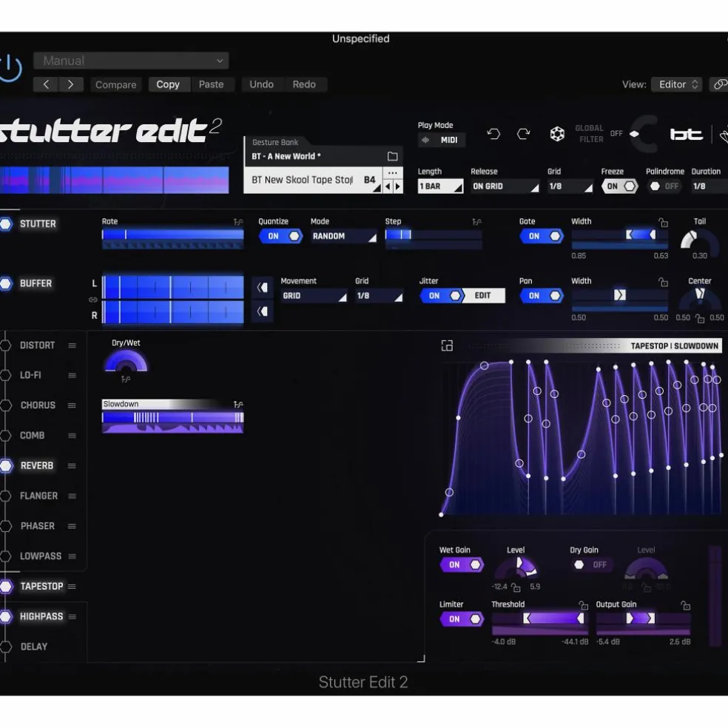Click the Dry/Wet curve icon below knob
Viewport: 728px width, 728px height.
pyautogui.click(x=126, y=380)
